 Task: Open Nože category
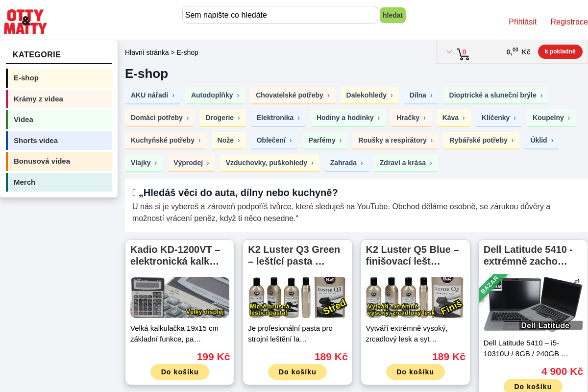(x=229, y=140)
